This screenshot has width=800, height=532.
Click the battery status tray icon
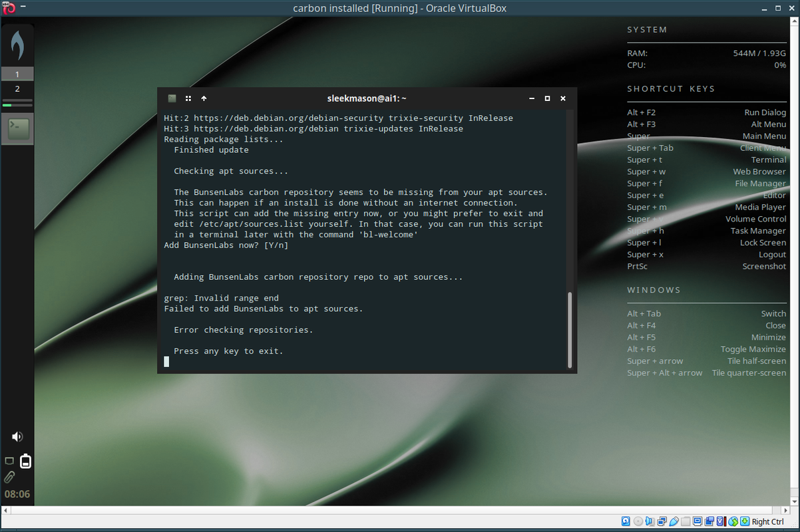pyautogui.click(x=25, y=460)
